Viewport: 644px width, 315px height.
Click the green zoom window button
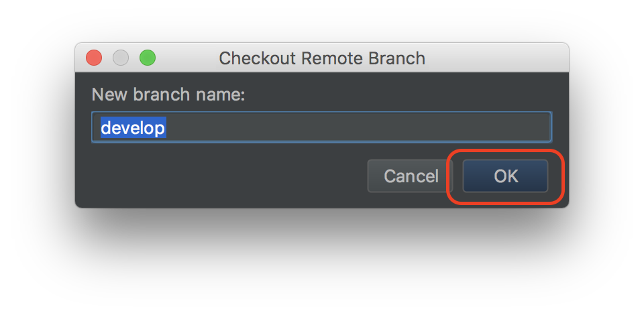tap(148, 58)
